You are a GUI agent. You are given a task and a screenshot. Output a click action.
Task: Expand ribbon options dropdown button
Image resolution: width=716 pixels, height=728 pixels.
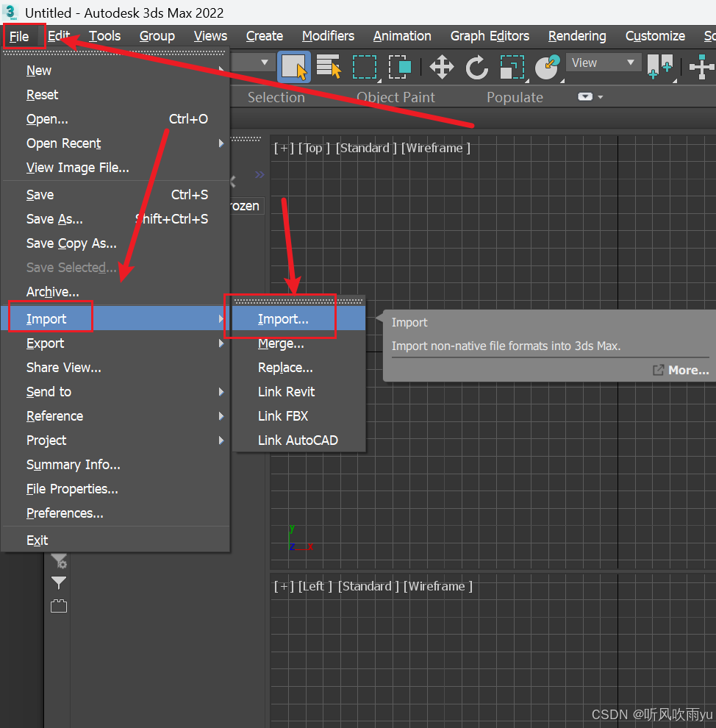click(590, 96)
